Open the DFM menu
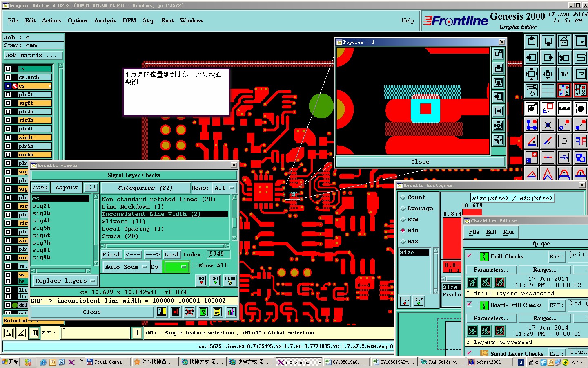Viewport: 588px width, 368px height. (129, 20)
